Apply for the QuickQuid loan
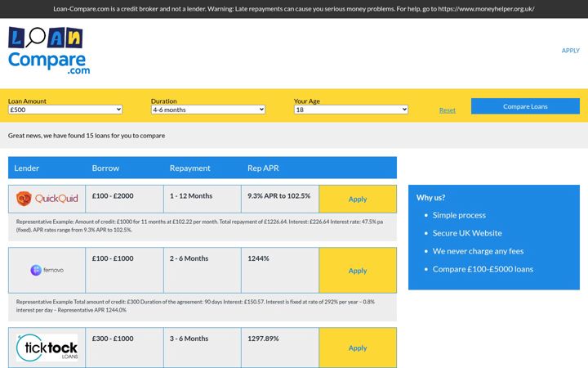Viewport: 588px width, 368px height. [x=358, y=199]
